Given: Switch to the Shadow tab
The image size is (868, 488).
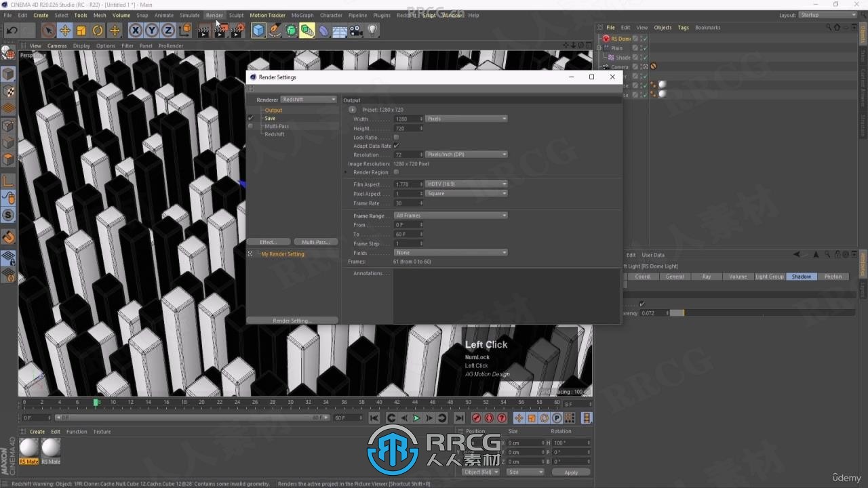Looking at the screenshot, I should point(801,277).
